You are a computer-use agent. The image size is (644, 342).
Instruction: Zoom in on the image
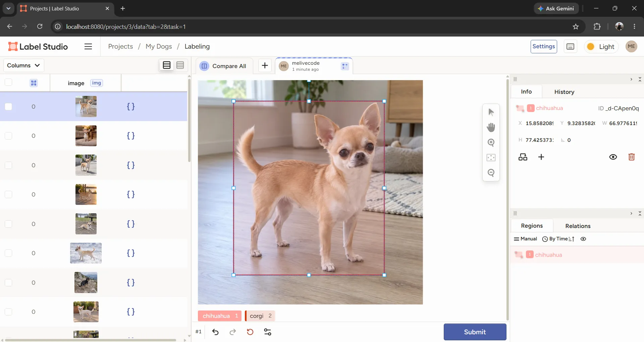[x=491, y=142]
